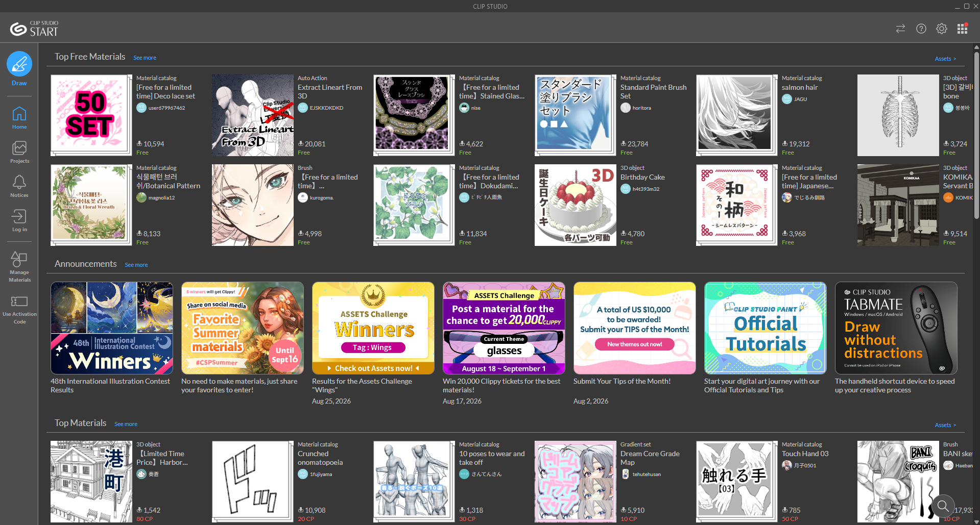Click the sync arrows icon in header
Image resolution: width=980 pixels, height=525 pixels.
point(900,29)
